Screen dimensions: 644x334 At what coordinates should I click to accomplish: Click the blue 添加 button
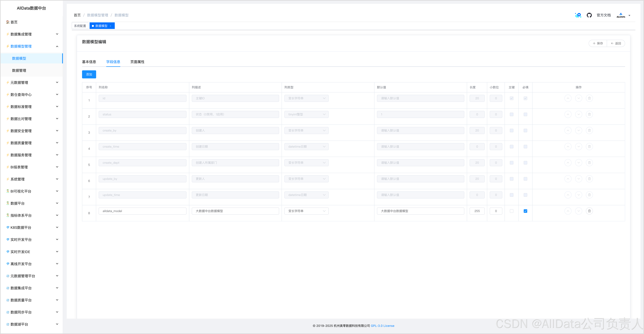(x=89, y=74)
